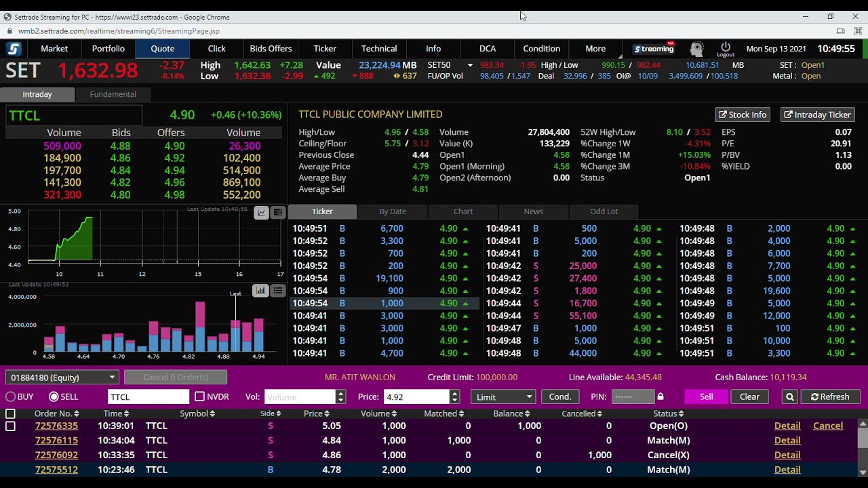The width and height of the screenshot is (868, 488).
Task: Click the browser address bar URL
Action: point(119,31)
